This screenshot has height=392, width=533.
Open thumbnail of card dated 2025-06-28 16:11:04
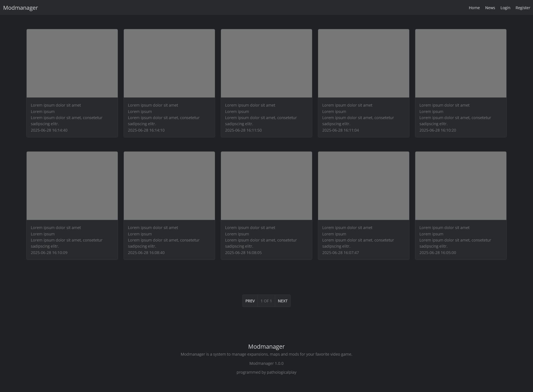(364, 63)
